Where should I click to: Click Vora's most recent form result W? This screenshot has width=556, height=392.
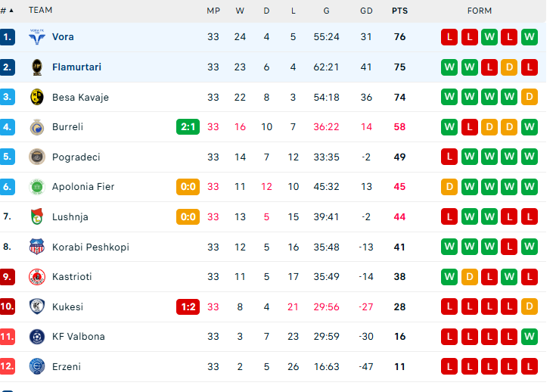[x=529, y=36]
